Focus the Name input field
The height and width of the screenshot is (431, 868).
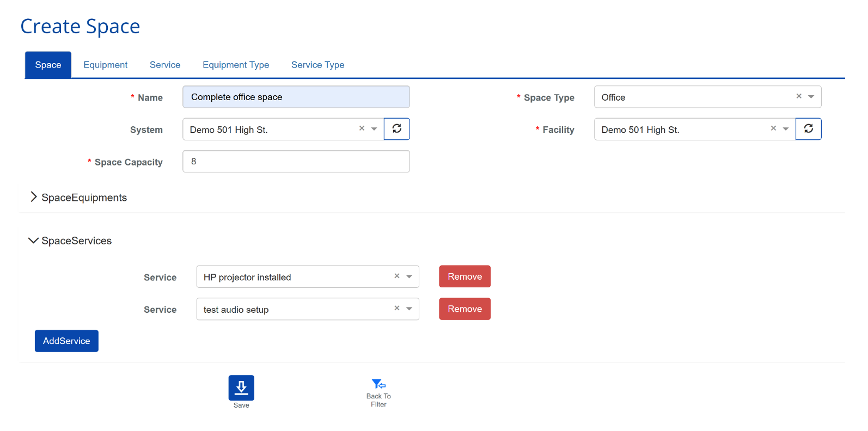click(296, 97)
